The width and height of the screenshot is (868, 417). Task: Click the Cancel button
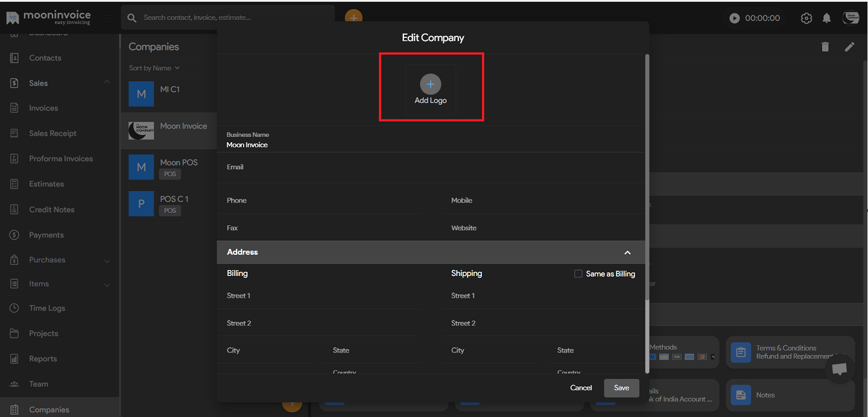tap(581, 388)
